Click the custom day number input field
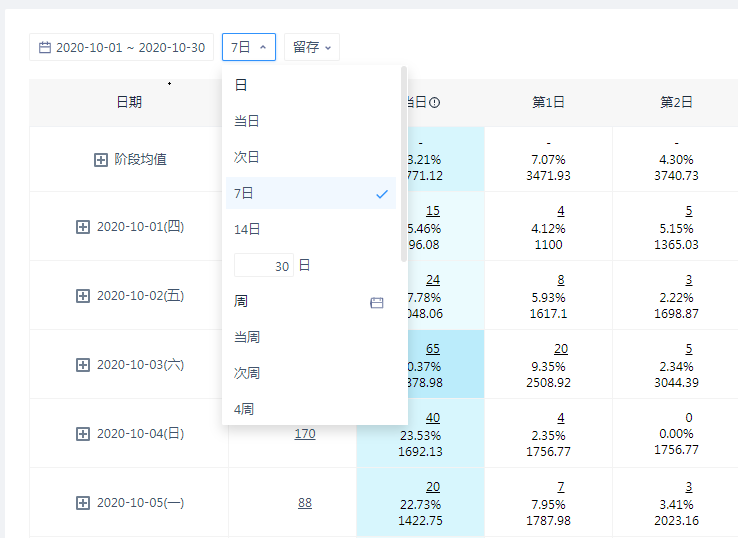 click(264, 265)
